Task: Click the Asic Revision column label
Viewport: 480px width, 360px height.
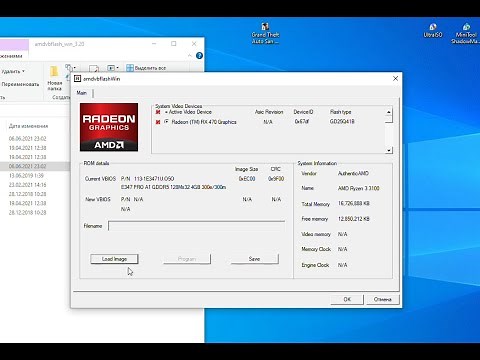Action: 269,112
